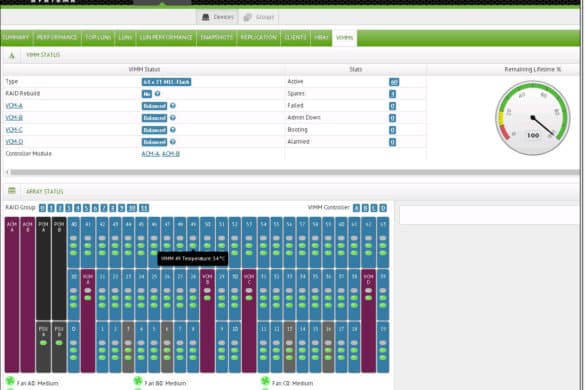Open the VCM-C link
Image resolution: width=585 pixels, height=390 pixels.
coord(14,130)
